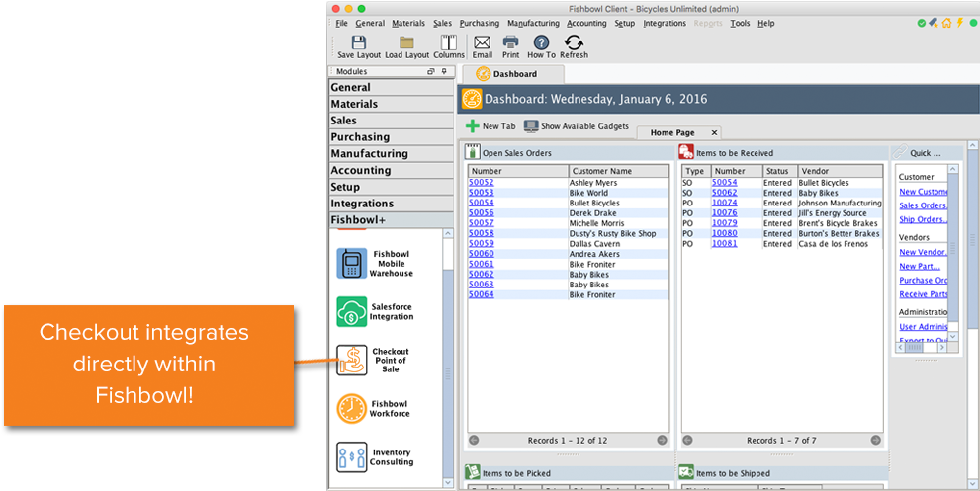Open the Tools menu
The width and height of the screenshot is (980, 491).
pos(740,23)
